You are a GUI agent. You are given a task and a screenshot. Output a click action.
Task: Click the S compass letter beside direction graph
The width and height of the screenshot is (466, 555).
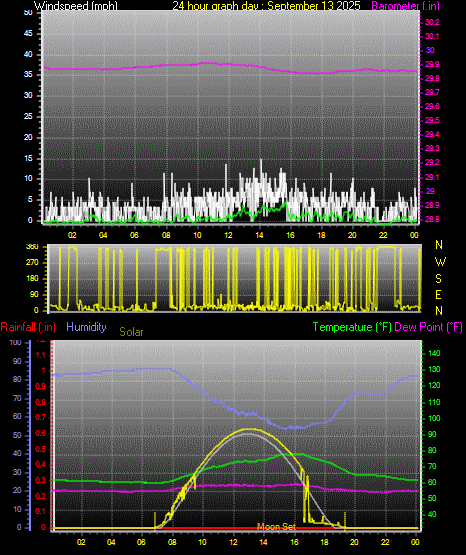(x=438, y=279)
